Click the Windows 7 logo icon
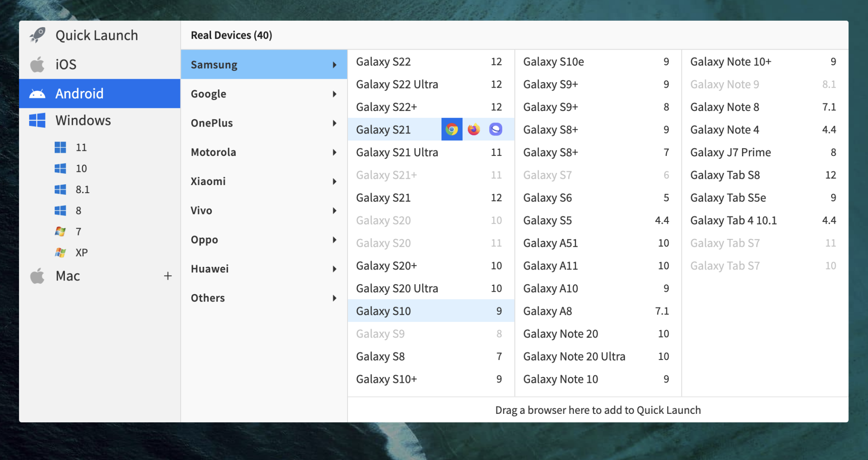The image size is (868, 460). pyautogui.click(x=60, y=231)
